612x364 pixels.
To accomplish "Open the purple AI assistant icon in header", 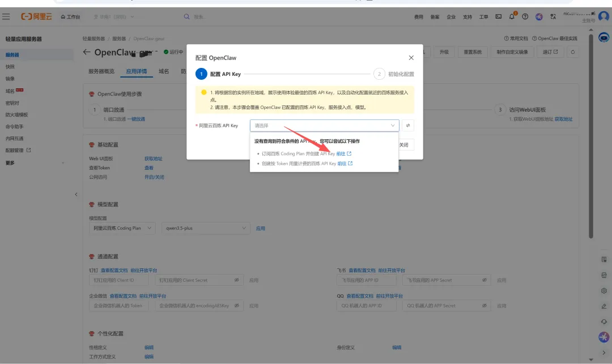I will coord(539,17).
